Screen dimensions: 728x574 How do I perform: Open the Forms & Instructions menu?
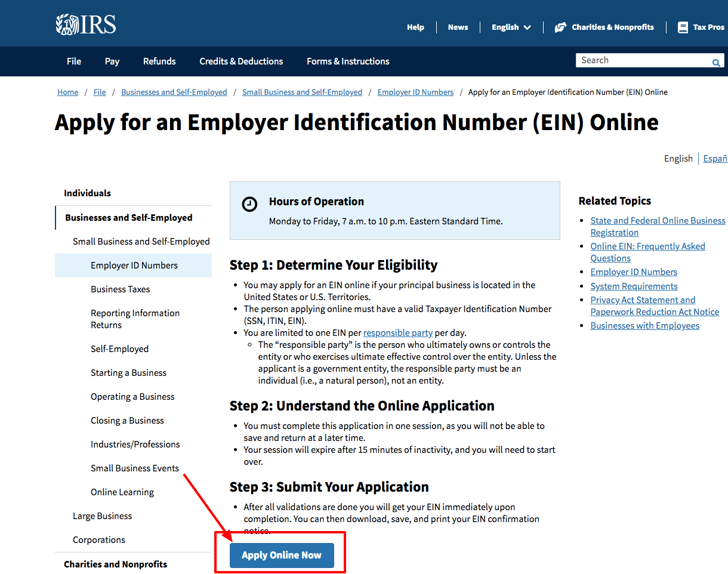coord(348,61)
